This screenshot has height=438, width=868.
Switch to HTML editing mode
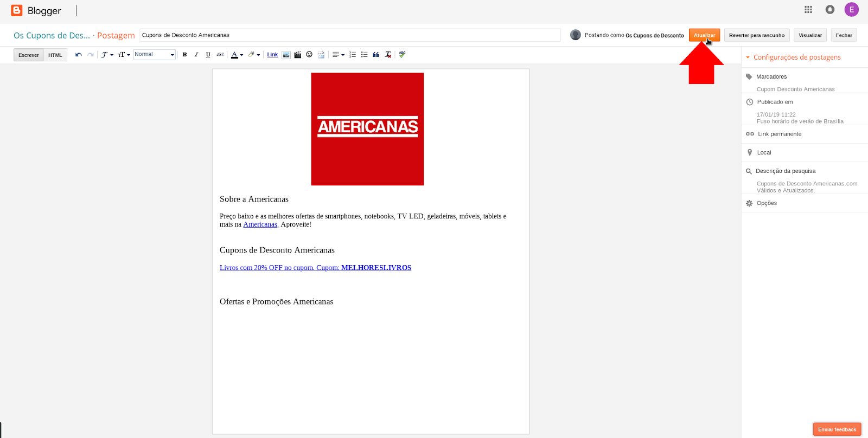pyautogui.click(x=55, y=55)
